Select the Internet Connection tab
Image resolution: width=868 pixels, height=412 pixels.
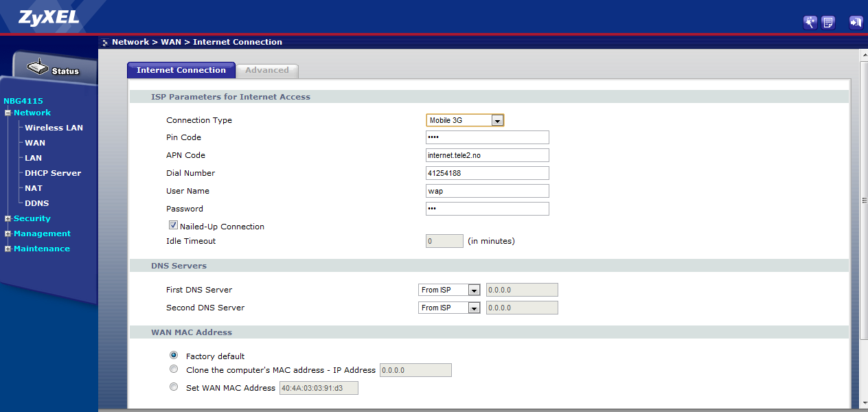pyautogui.click(x=181, y=70)
